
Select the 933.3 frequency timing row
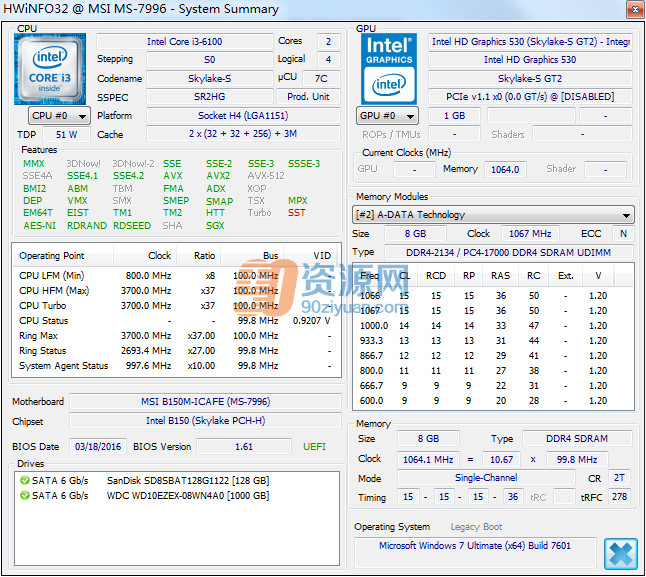[x=493, y=341]
